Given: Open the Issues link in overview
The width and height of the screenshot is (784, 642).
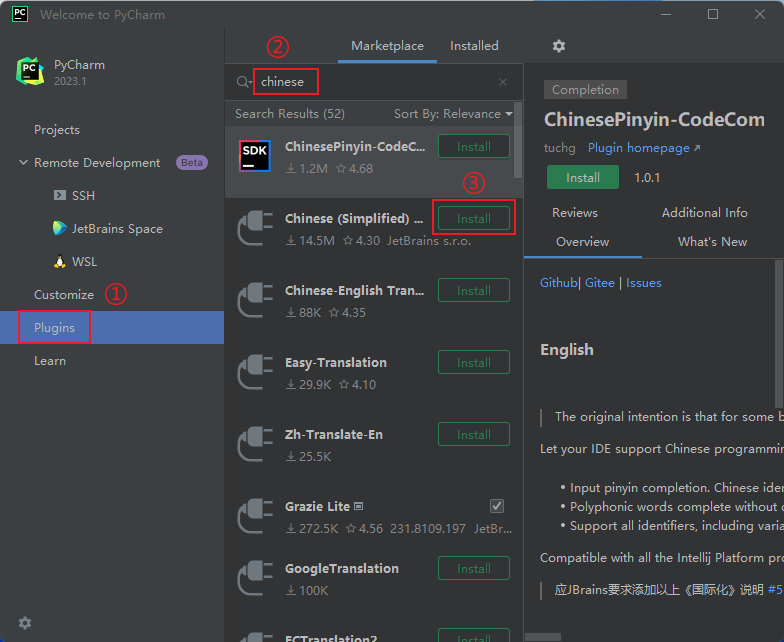Looking at the screenshot, I should (x=644, y=282).
